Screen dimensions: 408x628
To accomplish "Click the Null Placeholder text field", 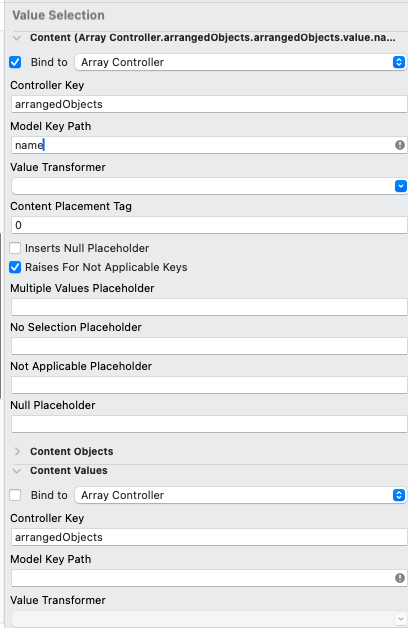I will (x=209, y=424).
